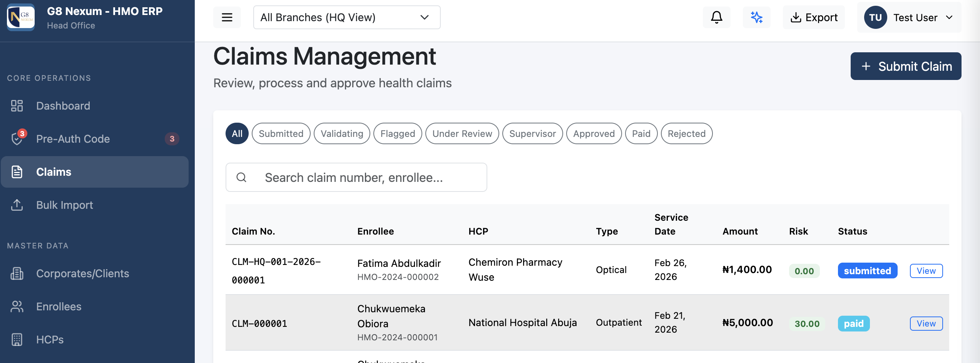The width and height of the screenshot is (980, 363).
Task: Open the notifications bell
Action: tap(717, 17)
